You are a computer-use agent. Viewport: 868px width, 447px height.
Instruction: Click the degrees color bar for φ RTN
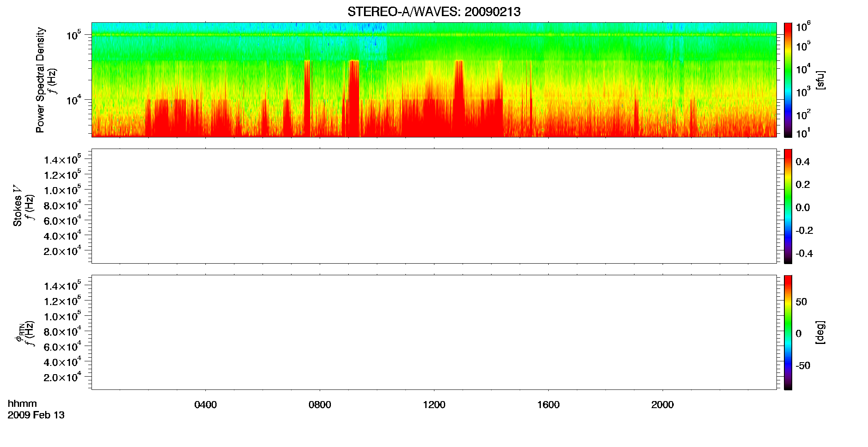pyautogui.click(x=788, y=332)
